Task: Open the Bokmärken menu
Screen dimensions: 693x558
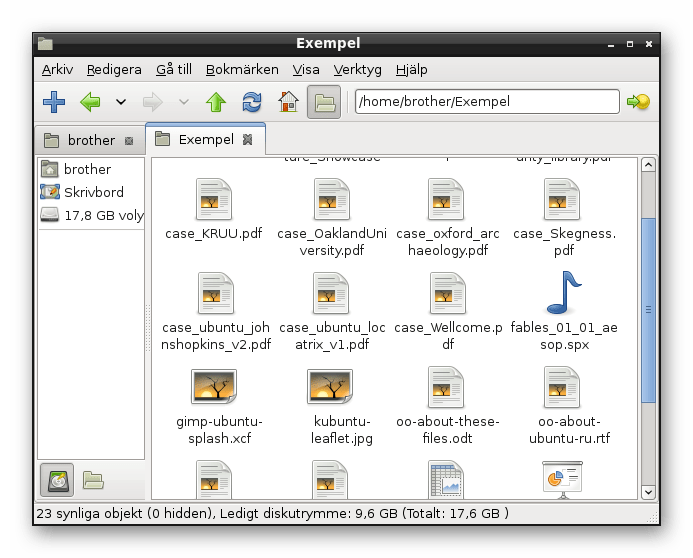Action: tap(242, 69)
